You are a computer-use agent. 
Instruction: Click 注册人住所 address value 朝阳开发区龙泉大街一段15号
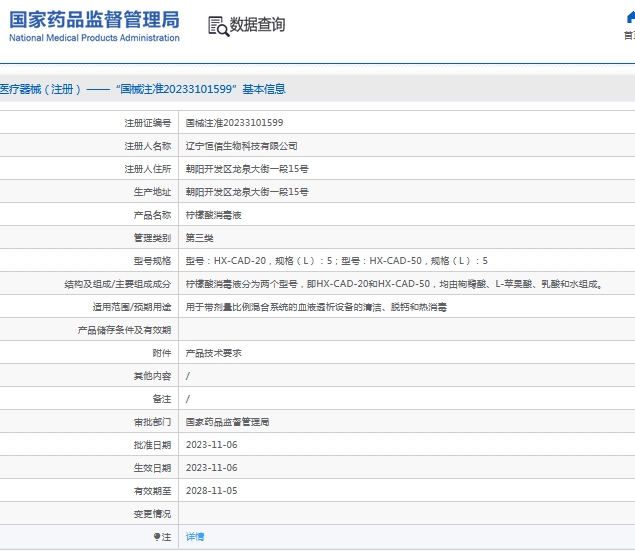coord(247,169)
